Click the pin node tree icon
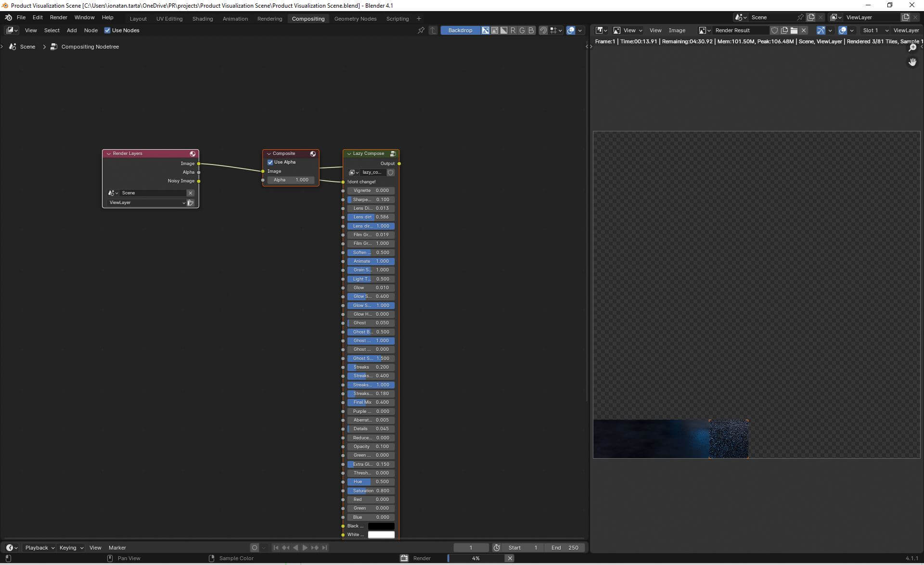The height and width of the screenshot is (565, 924). tap(421, 30)
